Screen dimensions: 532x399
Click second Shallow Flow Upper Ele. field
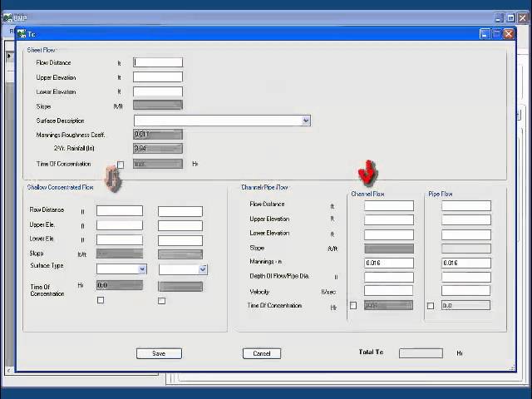180,225
